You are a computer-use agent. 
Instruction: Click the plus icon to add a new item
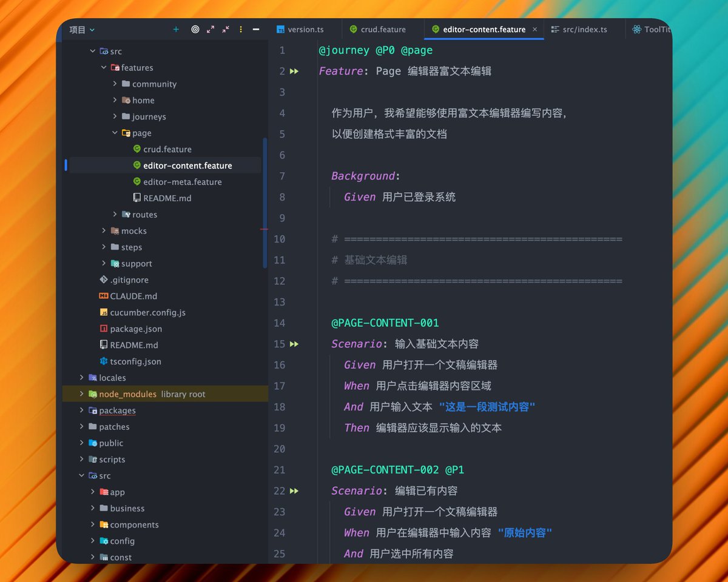click(x=175, y=28)
